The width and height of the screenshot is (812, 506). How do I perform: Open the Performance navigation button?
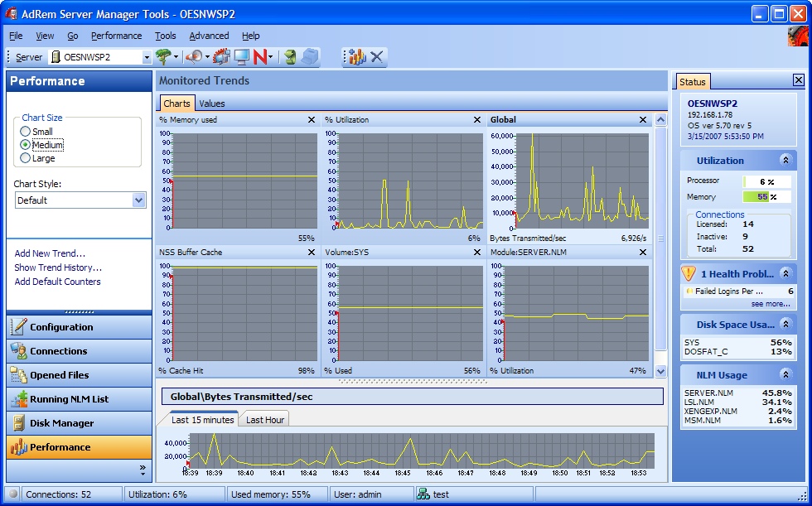pos(80,447)
